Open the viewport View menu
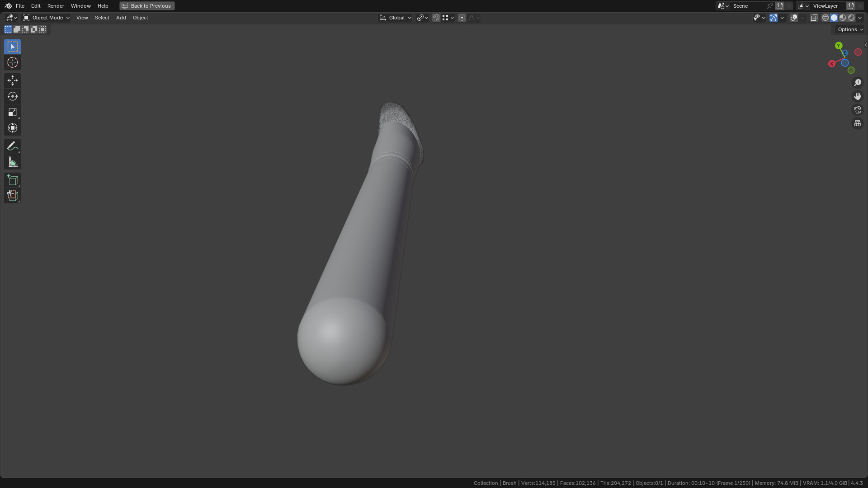868x488 pixels. coord(82,18)
